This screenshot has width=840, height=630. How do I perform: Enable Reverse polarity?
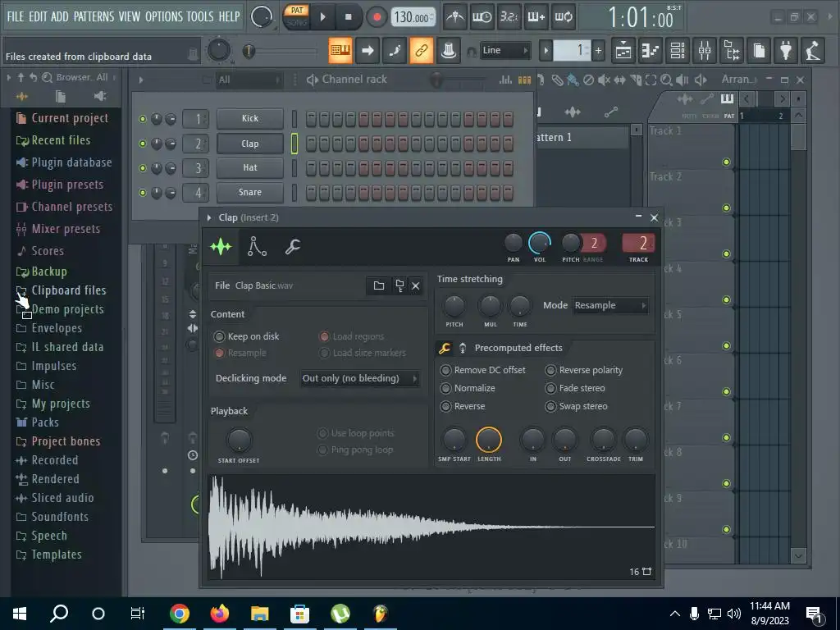coord(584,370)
